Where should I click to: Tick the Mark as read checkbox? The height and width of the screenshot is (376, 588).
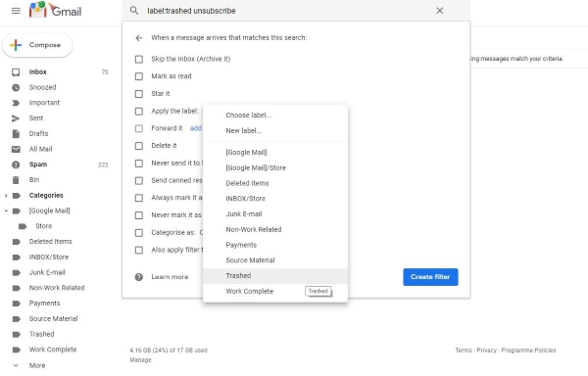click(139, 76)
